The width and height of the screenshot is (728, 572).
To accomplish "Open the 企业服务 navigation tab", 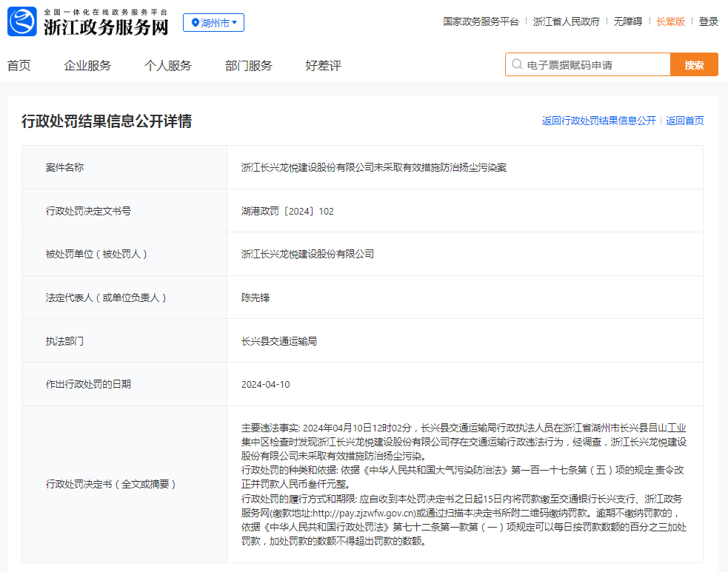I will 87,65.
